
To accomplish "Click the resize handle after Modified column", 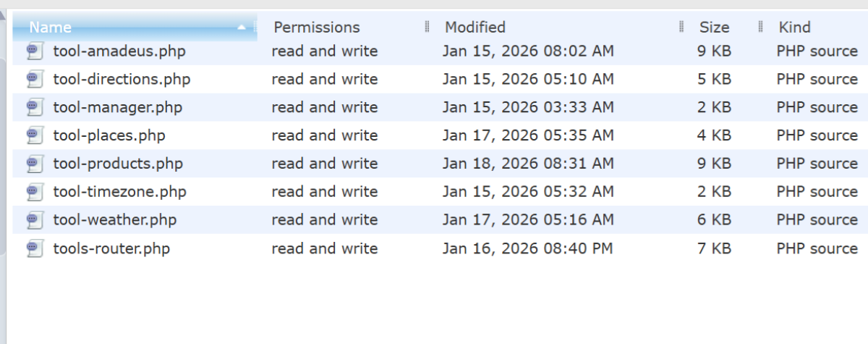I will (681, 28).
